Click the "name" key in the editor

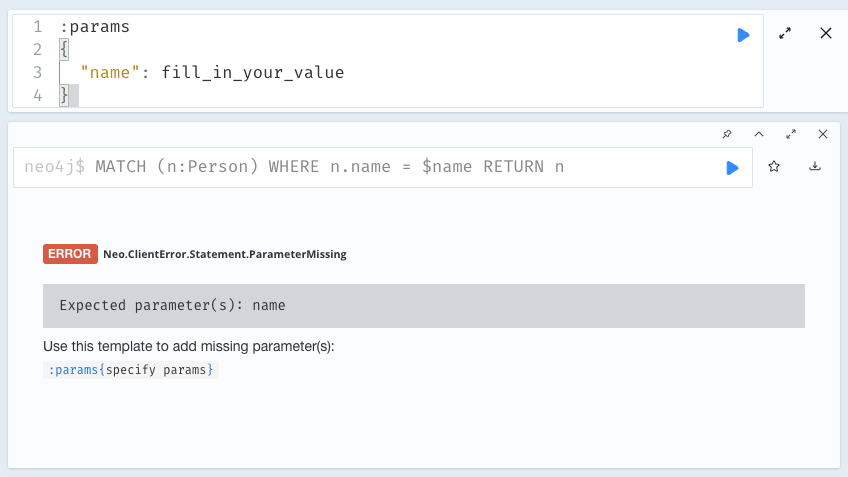click(112, 73)
